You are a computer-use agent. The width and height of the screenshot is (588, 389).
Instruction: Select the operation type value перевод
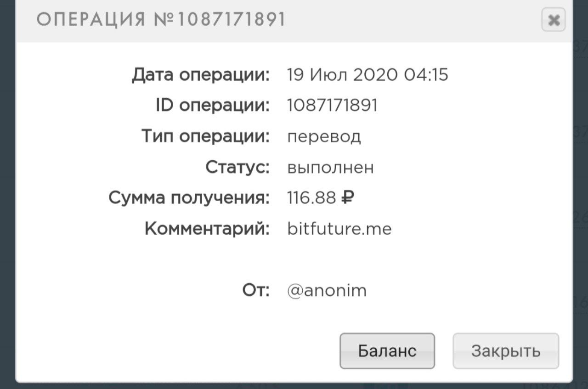[x=324, y=136]
